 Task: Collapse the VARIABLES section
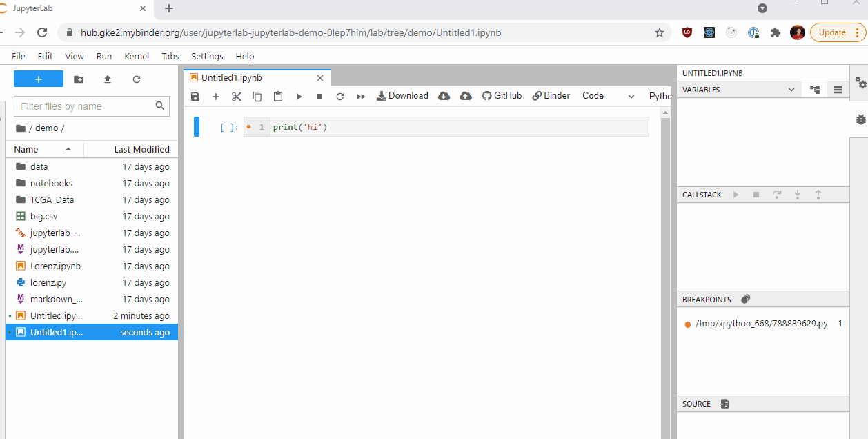tap(791, 90)
